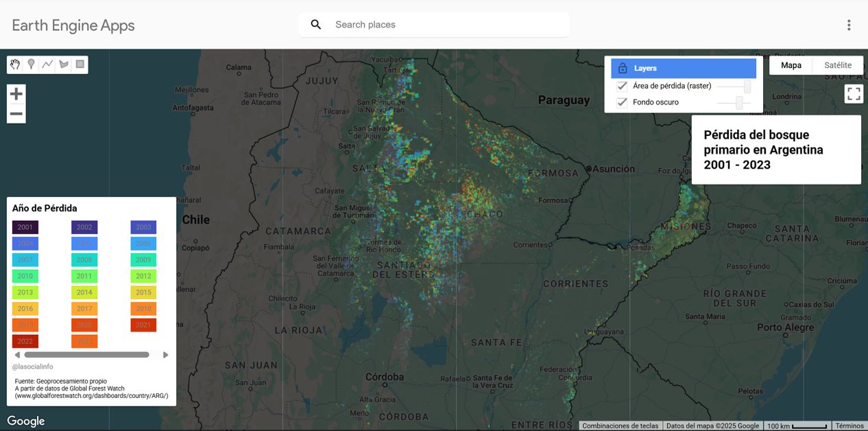Switch to Mapa view
The width and height of the screenshot is (868, 431).
791,65
